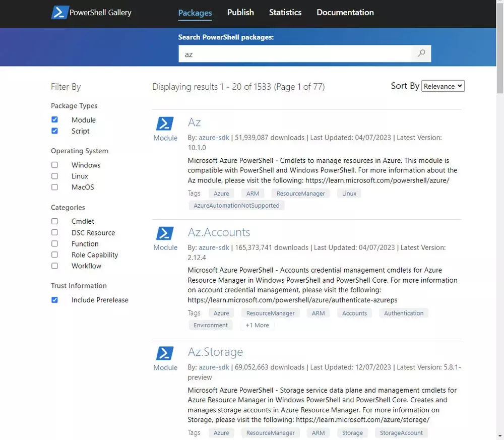The width and height of the screenshot is (504, 440).
Task: Open the Az.Accounts package title link
Action: pyautogui.click(x=219, y=232)
